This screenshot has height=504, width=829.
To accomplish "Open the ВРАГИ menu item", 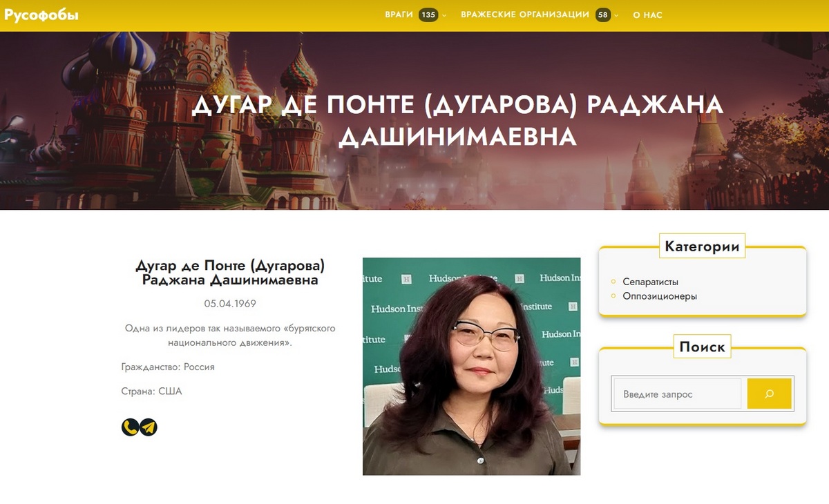I will [x=399, y=15].
